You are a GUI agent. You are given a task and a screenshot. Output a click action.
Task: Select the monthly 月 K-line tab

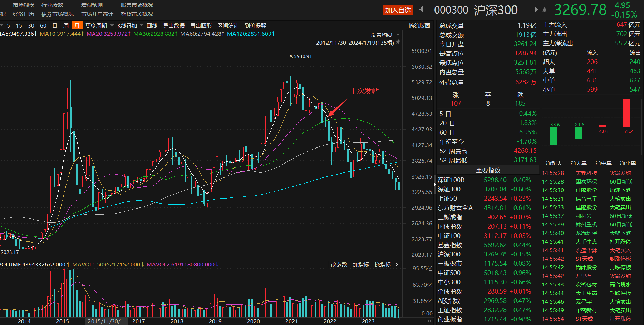point(77,25)
